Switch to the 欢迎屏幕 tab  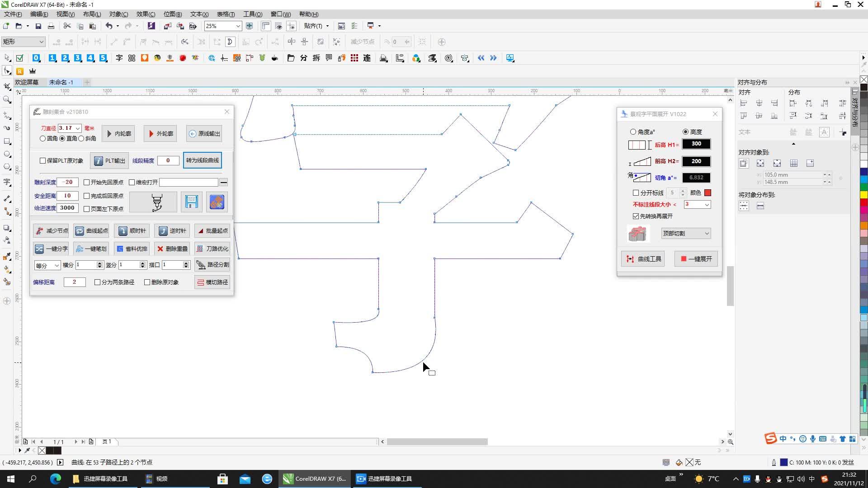(27, 82)
